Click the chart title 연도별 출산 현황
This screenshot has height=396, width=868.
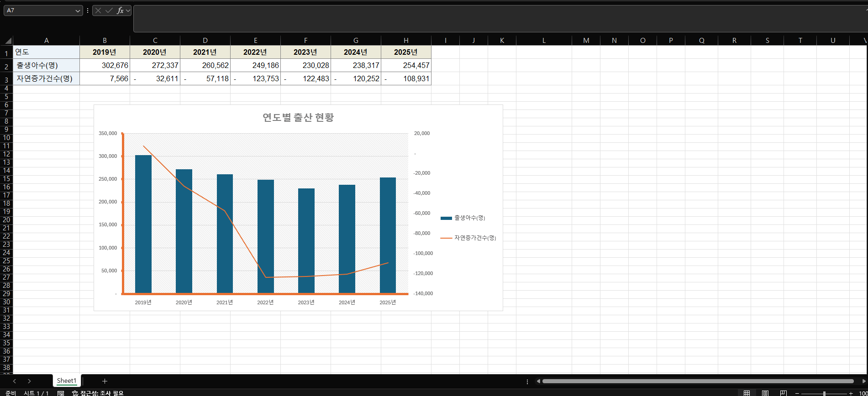click(x=298, y=117)
